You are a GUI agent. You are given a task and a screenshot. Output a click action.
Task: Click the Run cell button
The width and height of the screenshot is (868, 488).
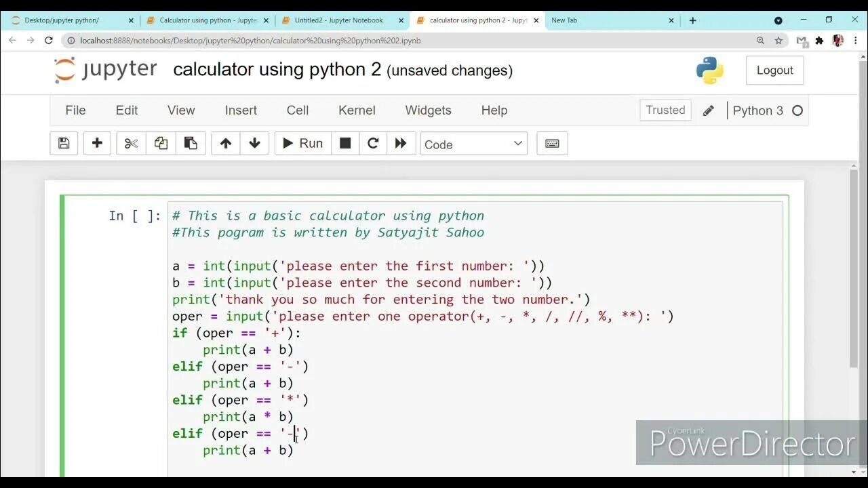(x=302, y=143)
